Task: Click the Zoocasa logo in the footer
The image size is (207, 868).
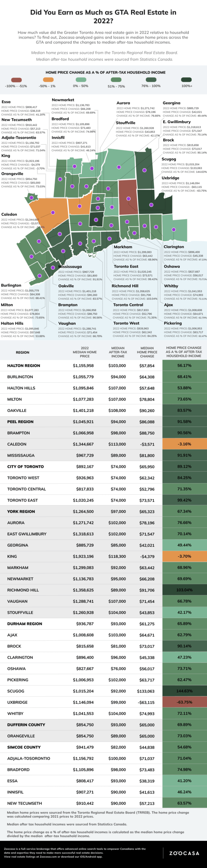Action: [184, 853]
